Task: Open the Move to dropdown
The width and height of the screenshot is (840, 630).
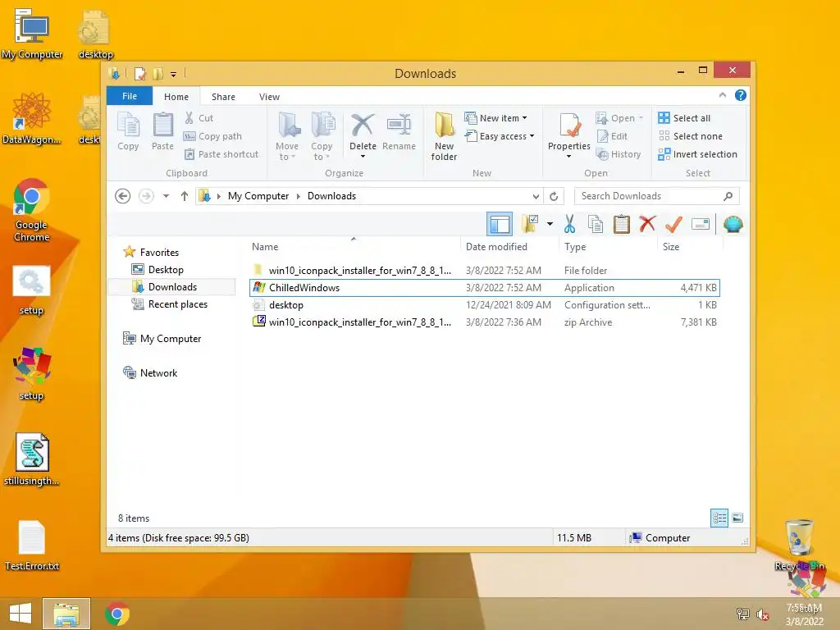Action: tap(287, 136)
